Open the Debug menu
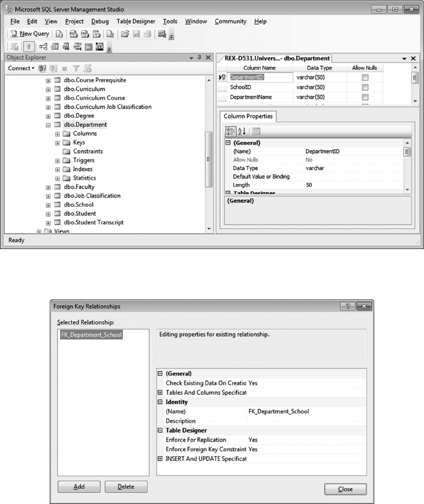 pyautogui.click(x=100, y=21)
